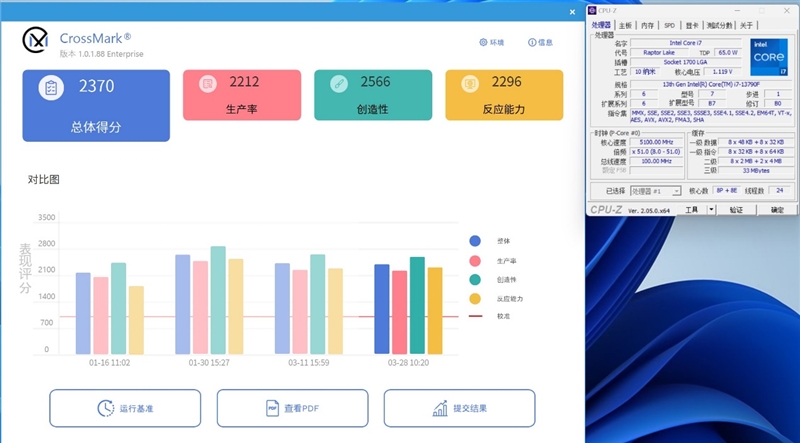This screenshot has height=443, width=800.
Task: Click the thread count value 24
Action: pos(780,191)
